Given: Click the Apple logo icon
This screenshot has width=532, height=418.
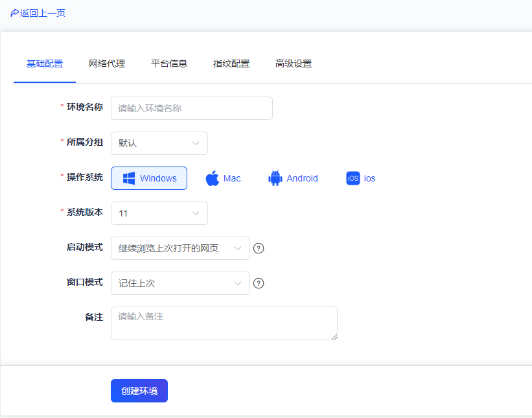Looking at the screenshot, I should [213, 178].
